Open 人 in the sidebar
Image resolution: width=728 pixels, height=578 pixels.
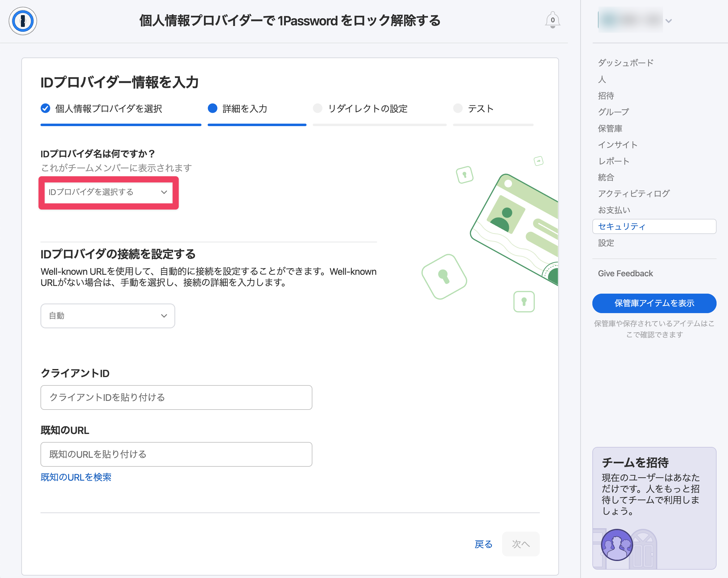(x=602, y=79)
